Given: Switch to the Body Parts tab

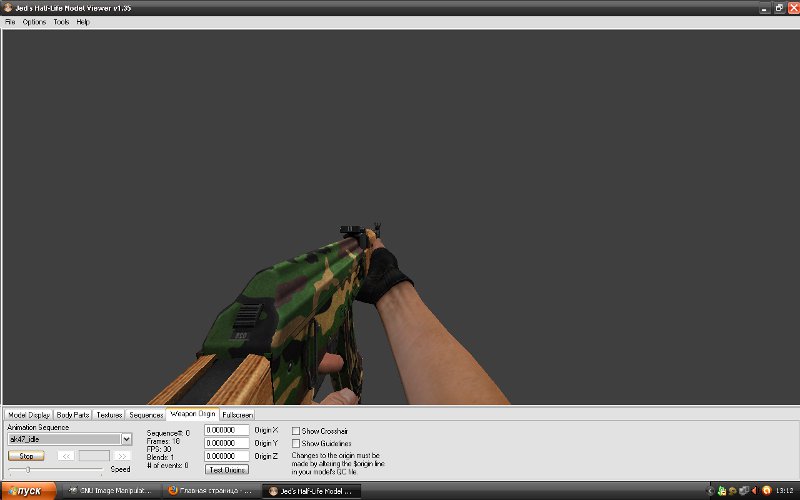Looking at the screenshot, I should click(73, 415).
